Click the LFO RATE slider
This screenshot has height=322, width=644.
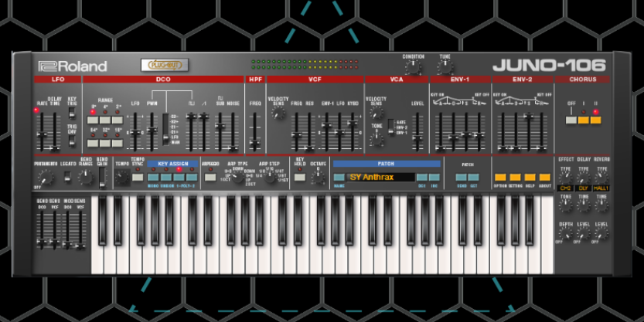pyautogui.click(x=41, y=131)
